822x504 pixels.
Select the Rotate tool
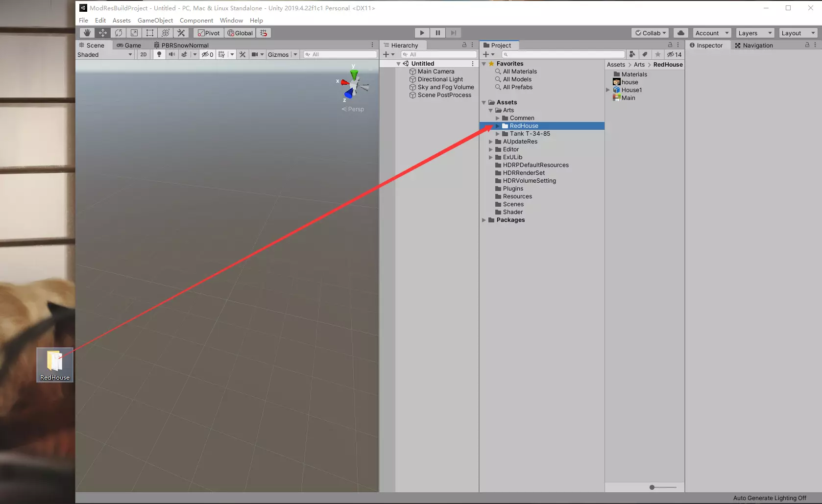point(119,33)
